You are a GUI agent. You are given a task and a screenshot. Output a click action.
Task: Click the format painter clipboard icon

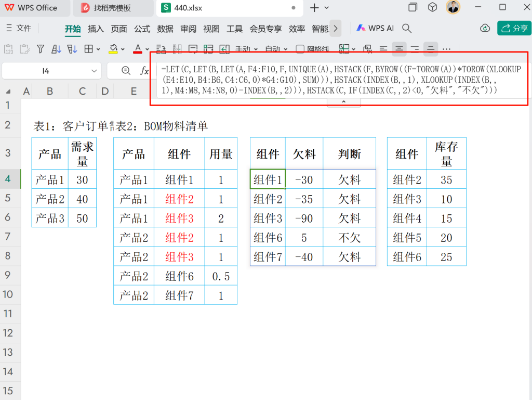[24, 49]
